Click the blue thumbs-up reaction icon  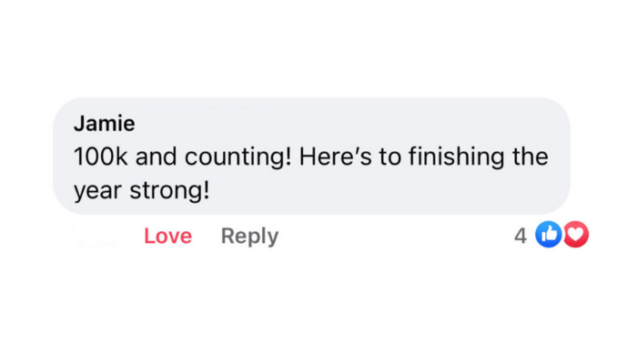pyautogui.click(x=549, y=235)
